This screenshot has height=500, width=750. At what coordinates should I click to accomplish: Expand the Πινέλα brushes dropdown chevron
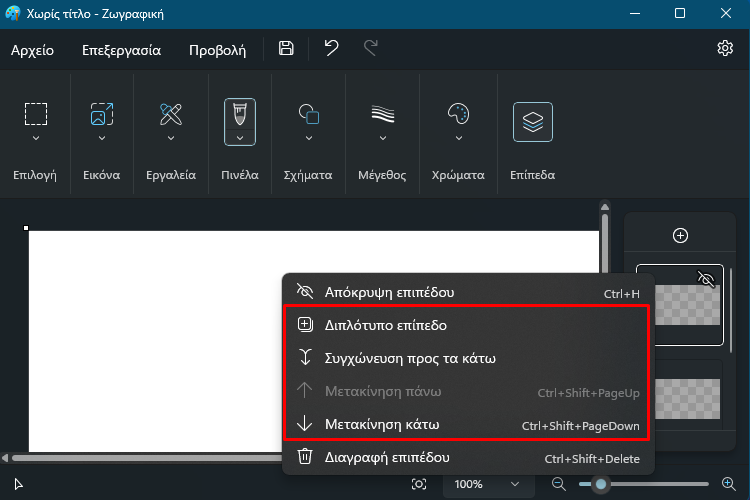click(x=240, y=138)
